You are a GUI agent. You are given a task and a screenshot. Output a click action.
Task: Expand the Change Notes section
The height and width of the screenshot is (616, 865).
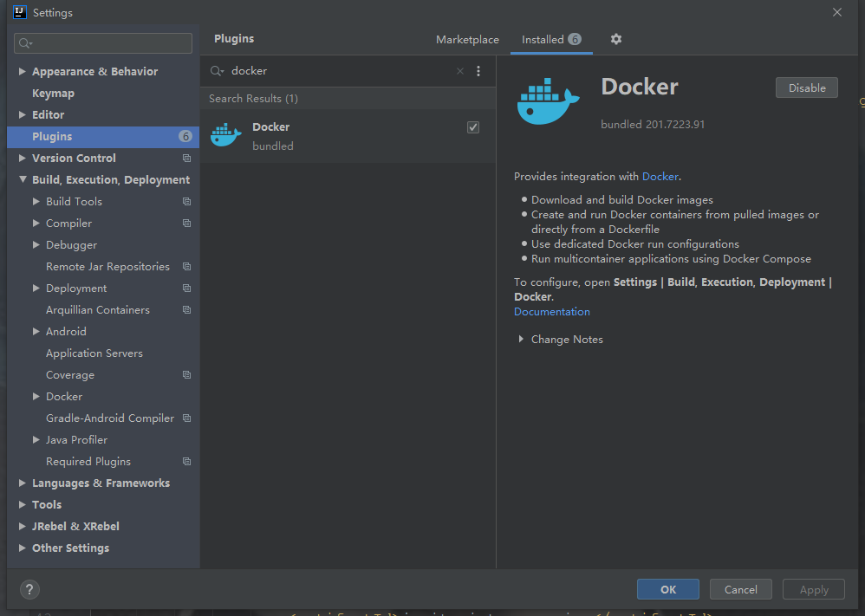click(521, 339)
